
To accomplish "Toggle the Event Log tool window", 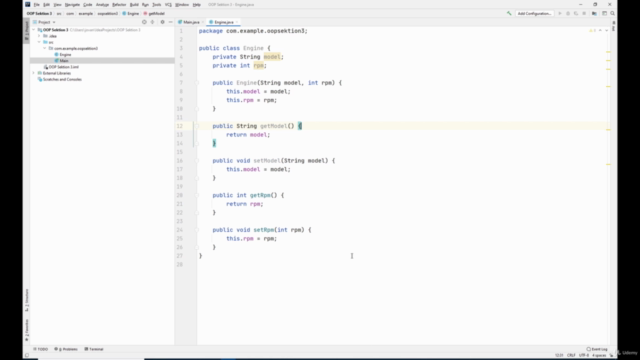I will click(x=597, y=349).
